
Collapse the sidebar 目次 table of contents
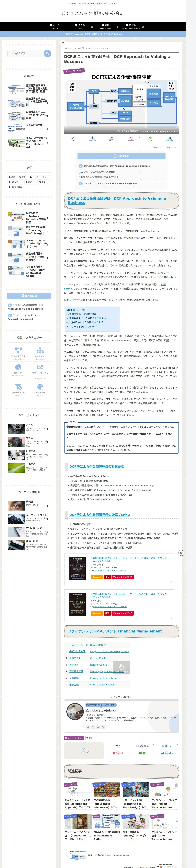tap(29, 296)
